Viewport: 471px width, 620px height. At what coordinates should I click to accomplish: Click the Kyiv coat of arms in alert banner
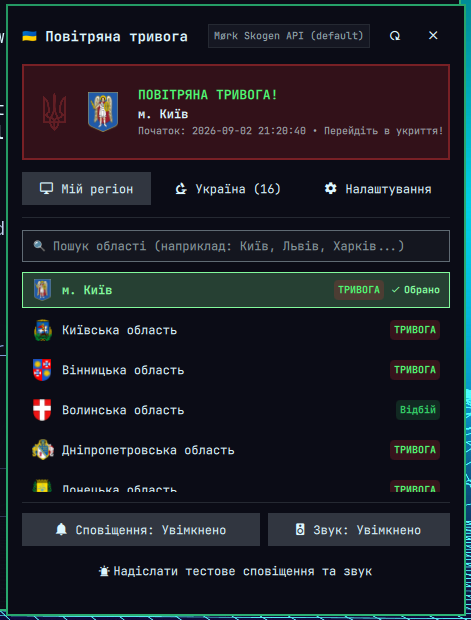click(103, 112)
